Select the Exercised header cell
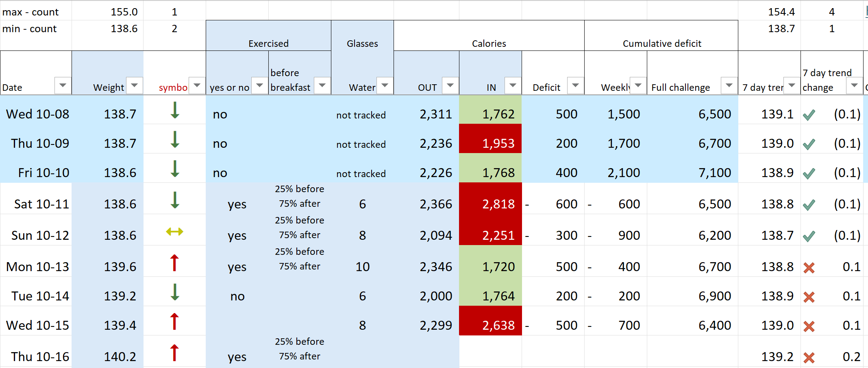868x368 pixels. [268, 35]
